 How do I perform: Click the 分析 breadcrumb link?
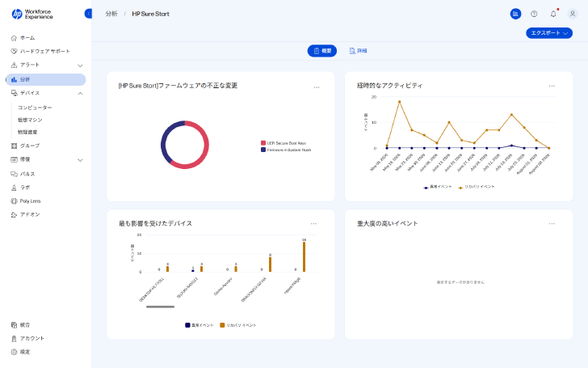pos(111,14)
